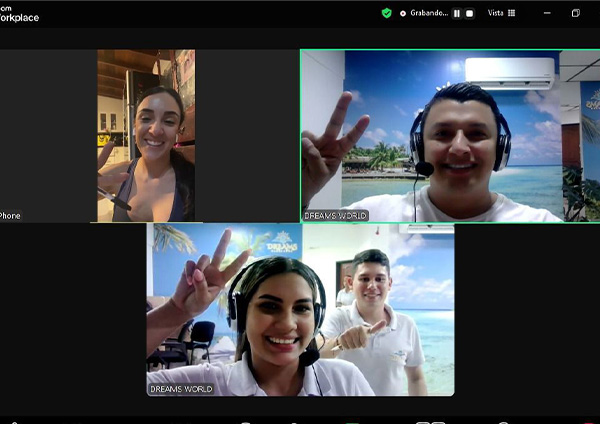Click the Grabando recording status text
This screenshot has width=600, height=424.
427,13
